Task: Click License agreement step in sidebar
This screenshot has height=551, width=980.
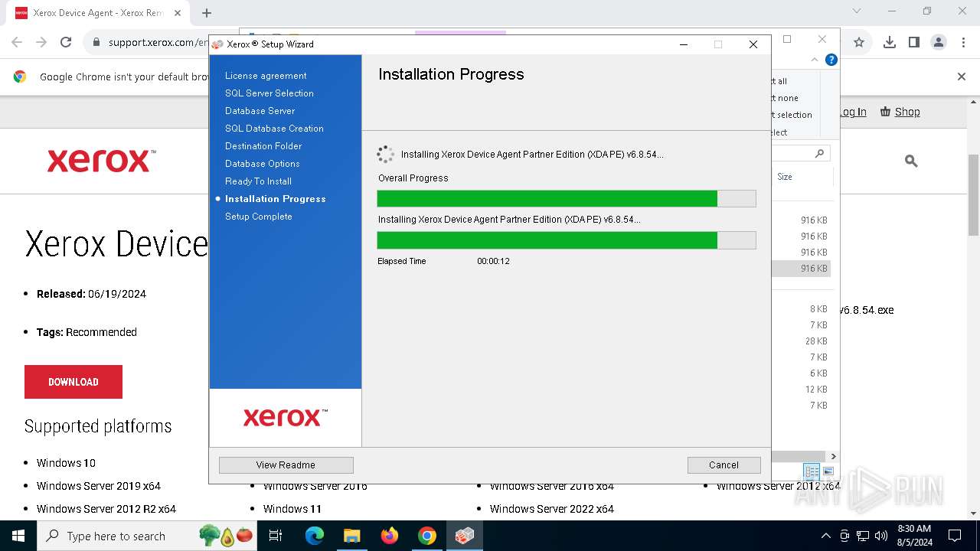Action: tap(266, 76)
